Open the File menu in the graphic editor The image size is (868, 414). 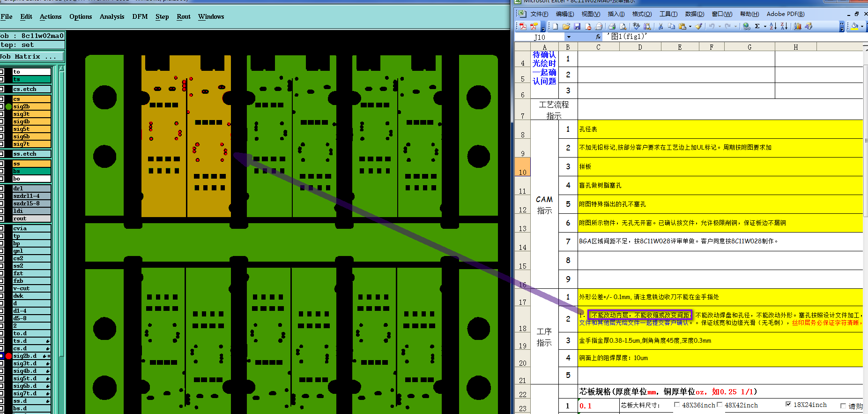coord(7,16)
